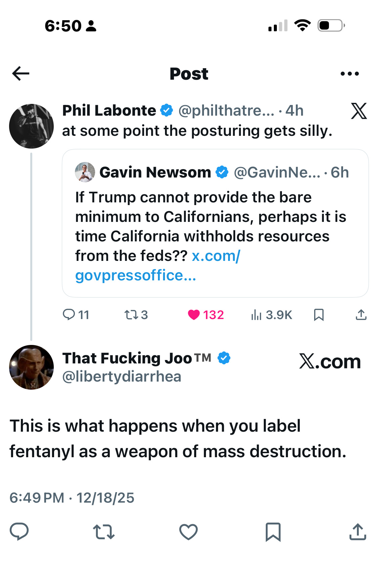Click the X logo on Phil's post
The width and height of the screenshot is (378, 588).
pyautogui.click(x=359, y=111)
